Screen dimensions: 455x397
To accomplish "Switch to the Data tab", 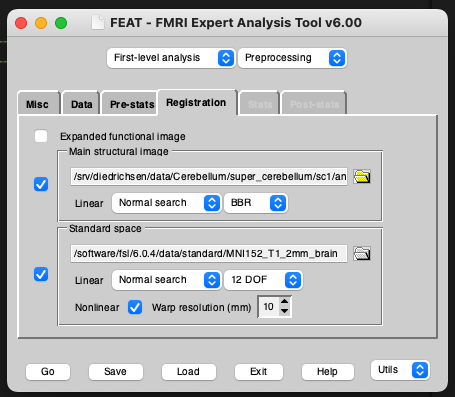I will pos(81,104).
